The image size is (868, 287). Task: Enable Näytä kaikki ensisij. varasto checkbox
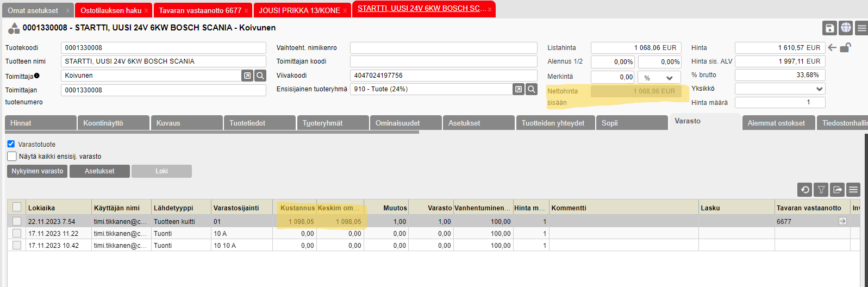point(12,156)
